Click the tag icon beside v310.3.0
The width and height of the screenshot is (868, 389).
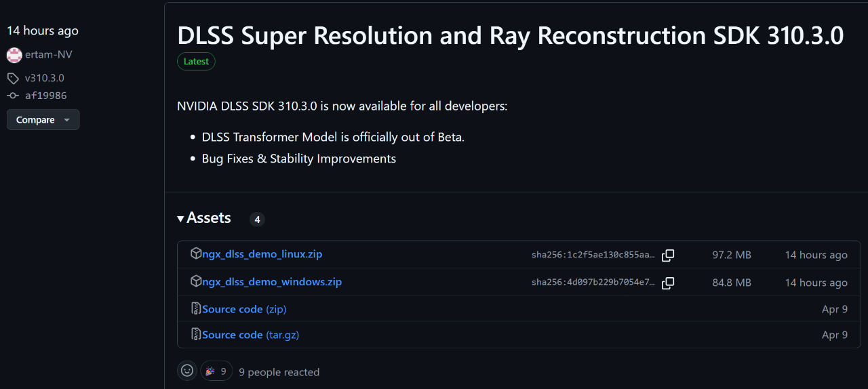pos(13,78)
